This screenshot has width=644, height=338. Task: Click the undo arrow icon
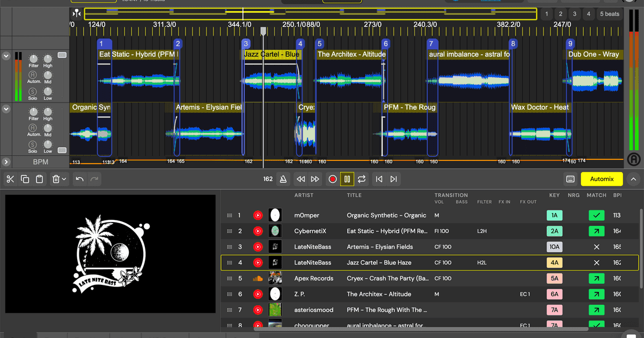(x=79, y=179)
